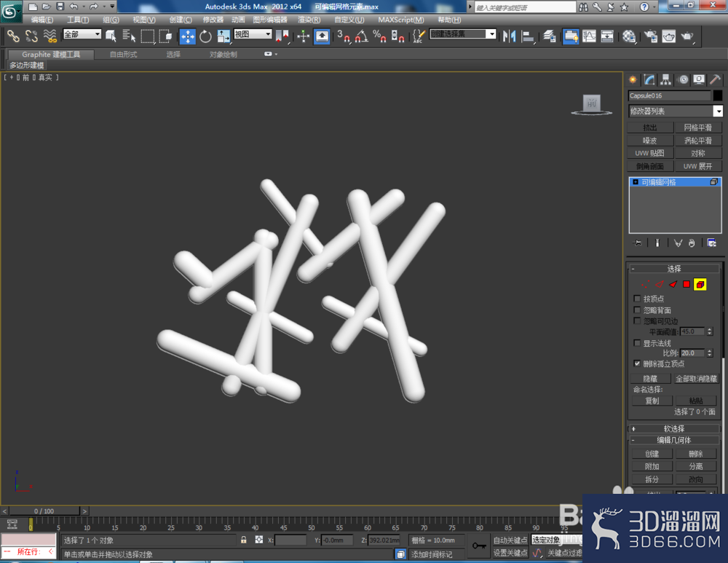Viewport: 728px width, 563px height.
Task: Open the MAXScript(M) menu
Action: point(400,20)
